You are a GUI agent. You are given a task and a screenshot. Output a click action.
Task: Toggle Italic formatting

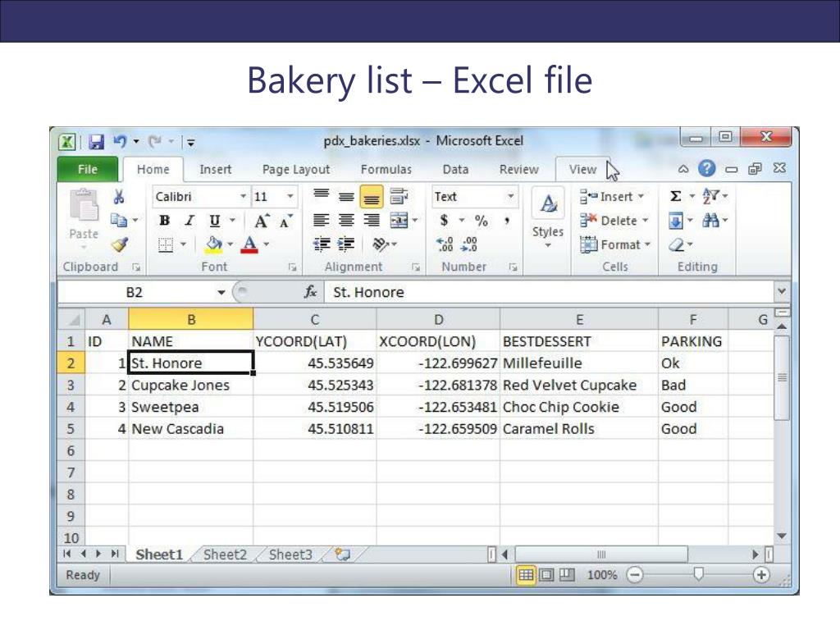click(x=189, y=221)
